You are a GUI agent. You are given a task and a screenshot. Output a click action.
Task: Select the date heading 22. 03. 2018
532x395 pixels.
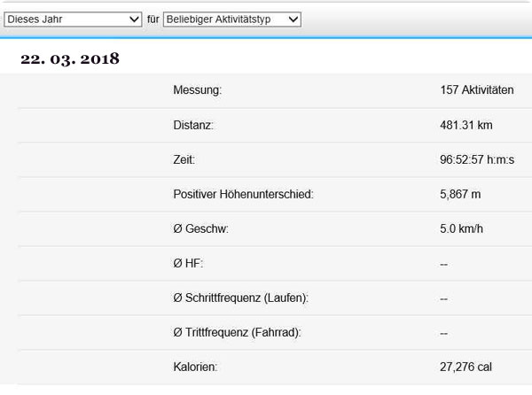point(70,58)
